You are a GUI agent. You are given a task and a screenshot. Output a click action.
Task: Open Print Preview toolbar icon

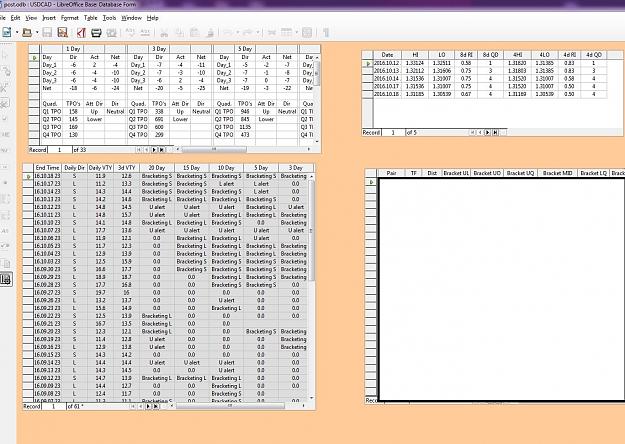point(111,32)
